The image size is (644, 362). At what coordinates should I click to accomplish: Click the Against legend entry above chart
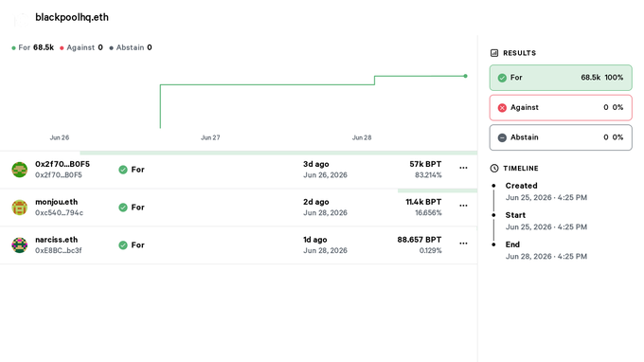coord(81,47)
